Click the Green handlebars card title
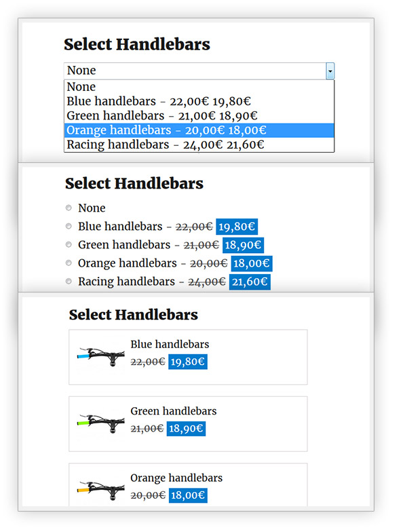 point(174,411)
